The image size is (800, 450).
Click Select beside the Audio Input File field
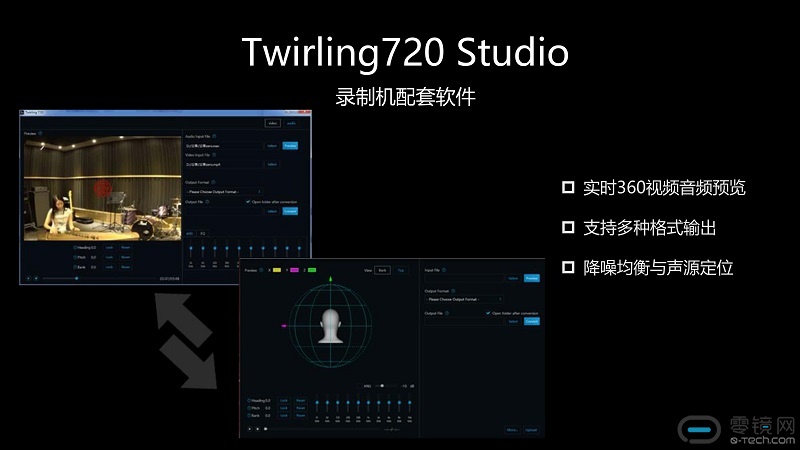pos(272,146)
